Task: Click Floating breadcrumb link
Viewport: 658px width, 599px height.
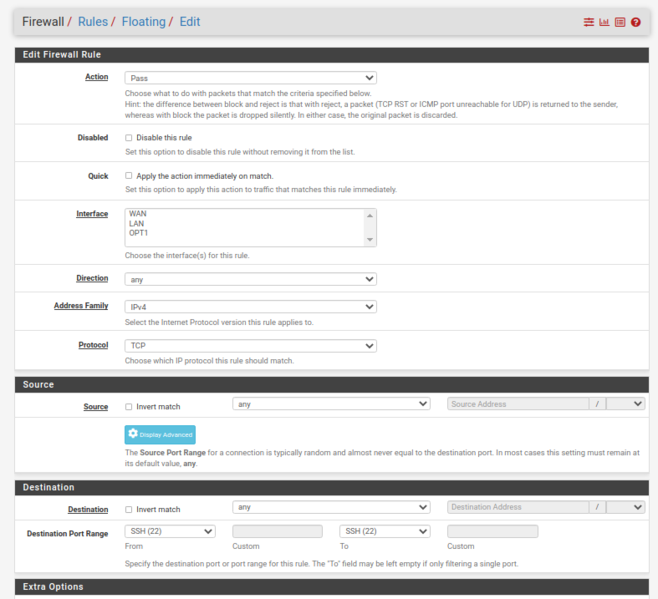Action: (143, 21)
